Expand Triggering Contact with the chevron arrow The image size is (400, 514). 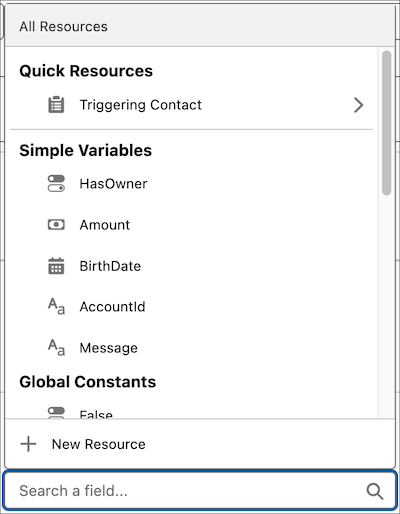pos(358,105)
